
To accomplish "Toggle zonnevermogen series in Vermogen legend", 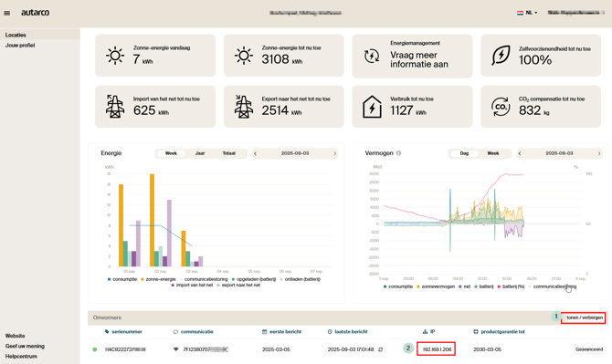I will (436, 286).
